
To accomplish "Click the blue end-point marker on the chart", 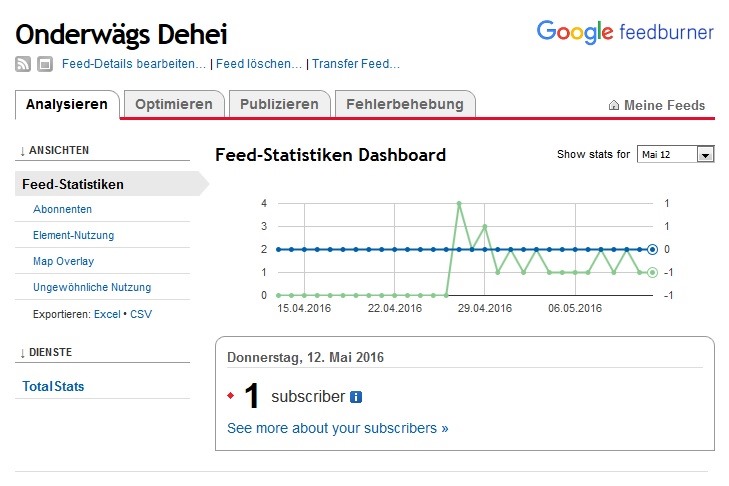I will (652, 249).
